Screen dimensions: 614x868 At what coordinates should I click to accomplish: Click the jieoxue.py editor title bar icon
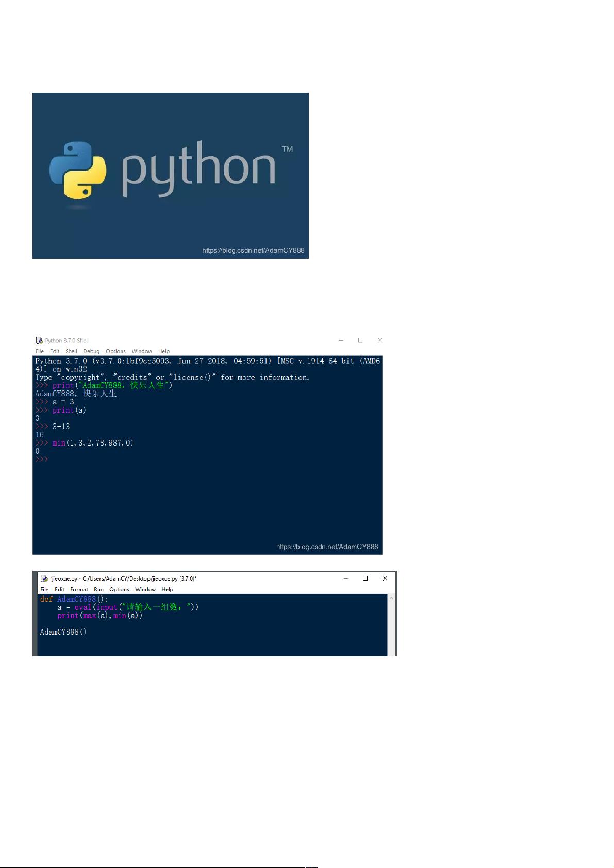44,578
